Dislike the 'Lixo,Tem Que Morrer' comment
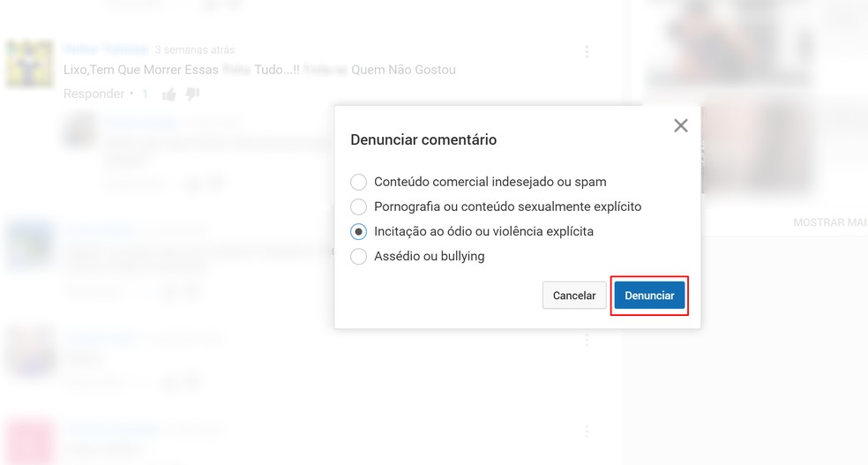The height and width of the screenshot is (465, 868). [192, 94]
